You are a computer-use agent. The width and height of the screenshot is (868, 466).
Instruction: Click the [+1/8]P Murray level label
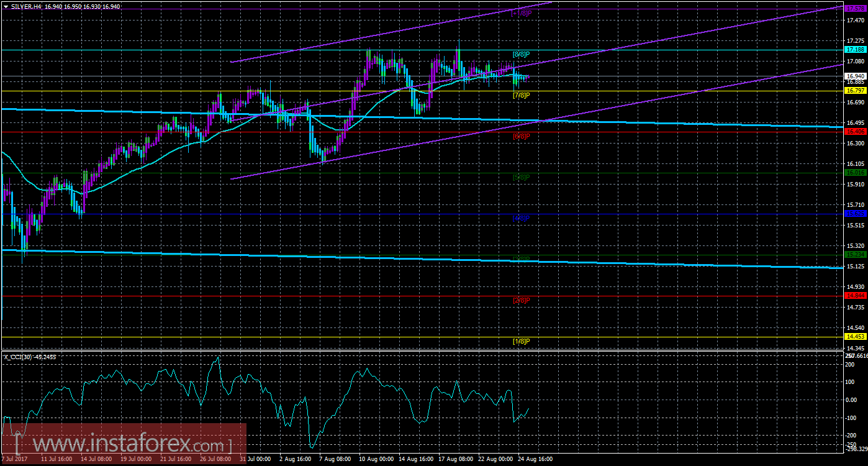tap(521, 13)
